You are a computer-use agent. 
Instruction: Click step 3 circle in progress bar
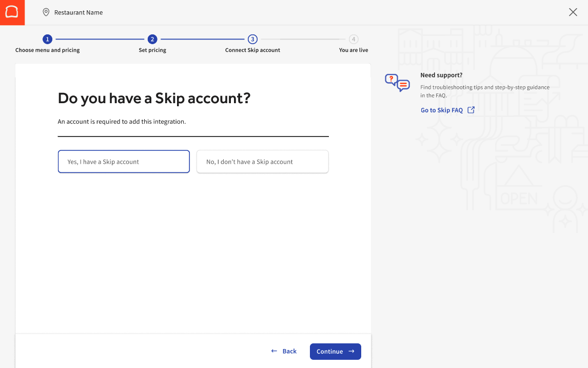(252, 39)
